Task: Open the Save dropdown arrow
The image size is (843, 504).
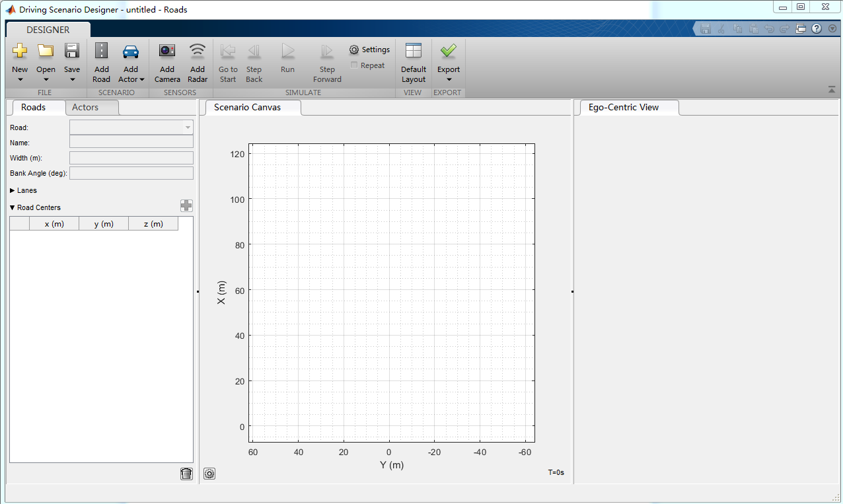Action: [72, 80]
